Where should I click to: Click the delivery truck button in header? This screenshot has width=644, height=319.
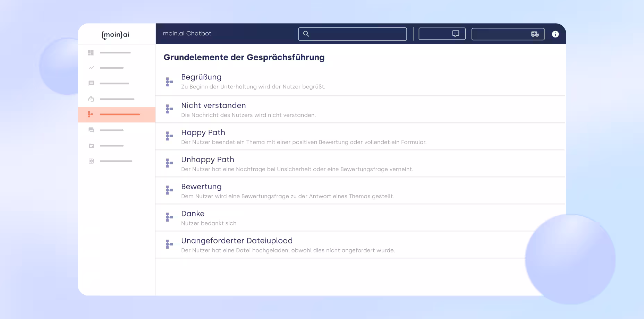508,34
